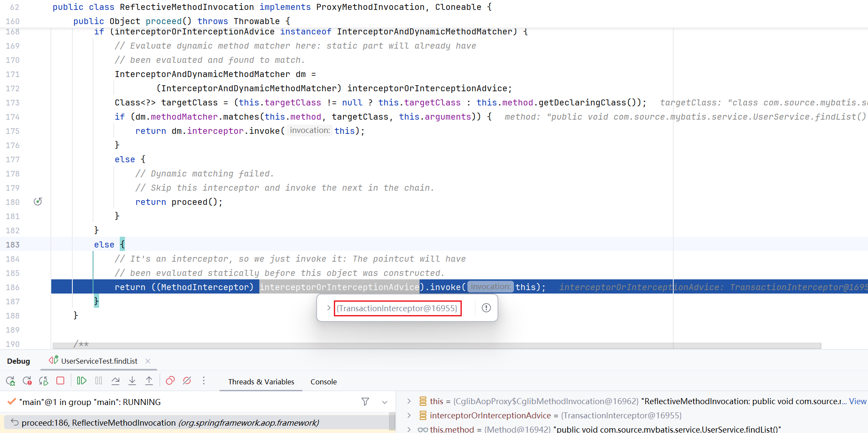
Task: Click the frame arrow icon beside proceed:186
Action: 15,422
